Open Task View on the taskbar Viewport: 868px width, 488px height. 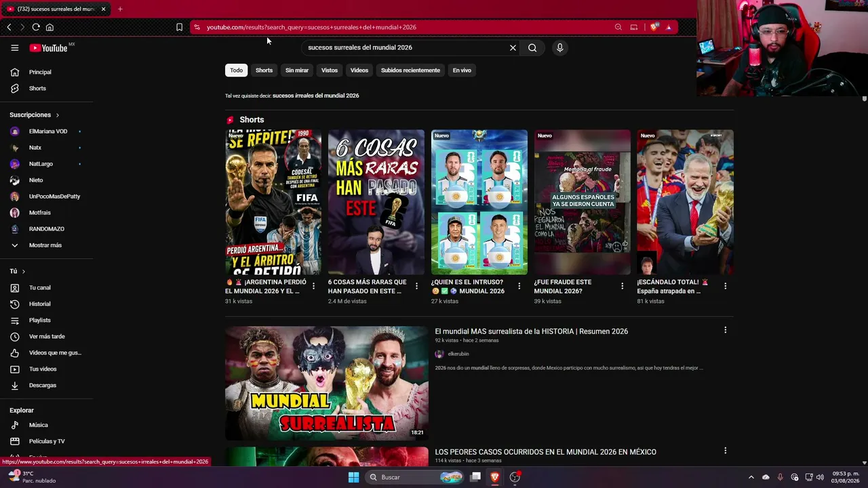coord(475,477)
